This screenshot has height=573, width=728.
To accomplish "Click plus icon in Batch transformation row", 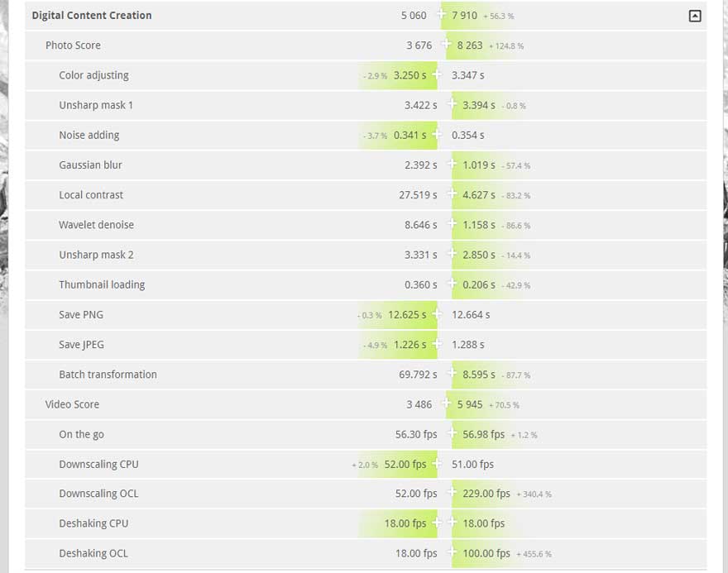I will (452, 374).
